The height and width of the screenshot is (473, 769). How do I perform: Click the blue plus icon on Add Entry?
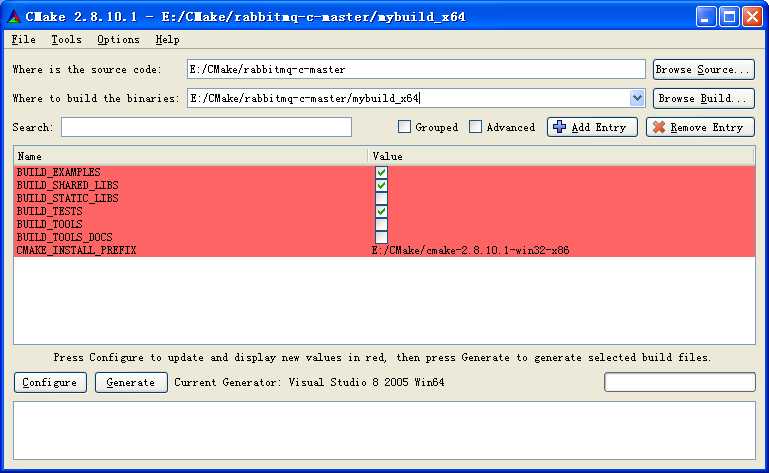[x=559, y=127]
